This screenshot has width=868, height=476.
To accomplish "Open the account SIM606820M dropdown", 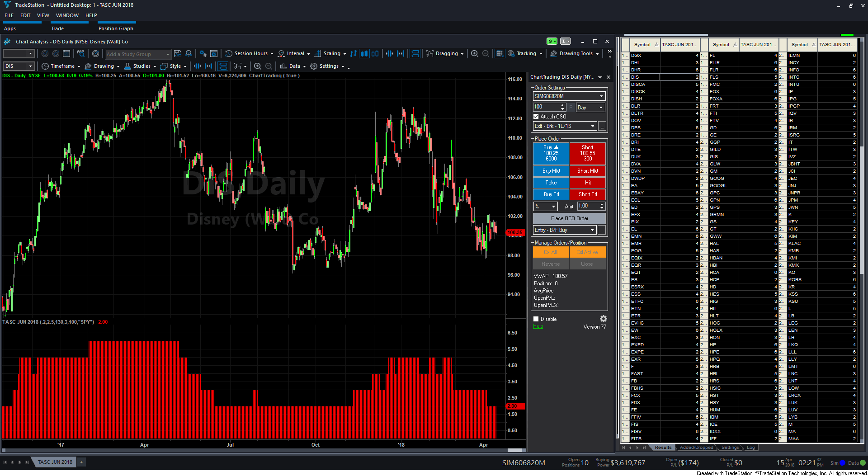I will pyautogui.click(x=569, y=96).
